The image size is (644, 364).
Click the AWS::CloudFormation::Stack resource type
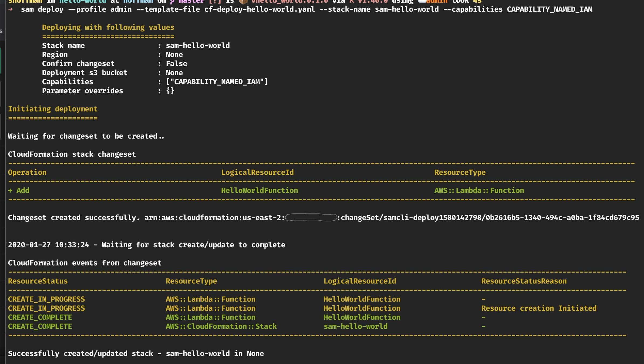click(221, 326)
